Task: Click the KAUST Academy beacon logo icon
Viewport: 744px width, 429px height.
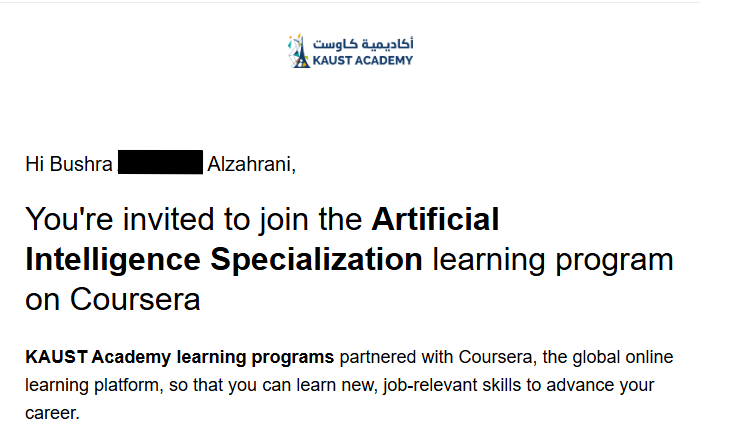Action: [298, 51]
